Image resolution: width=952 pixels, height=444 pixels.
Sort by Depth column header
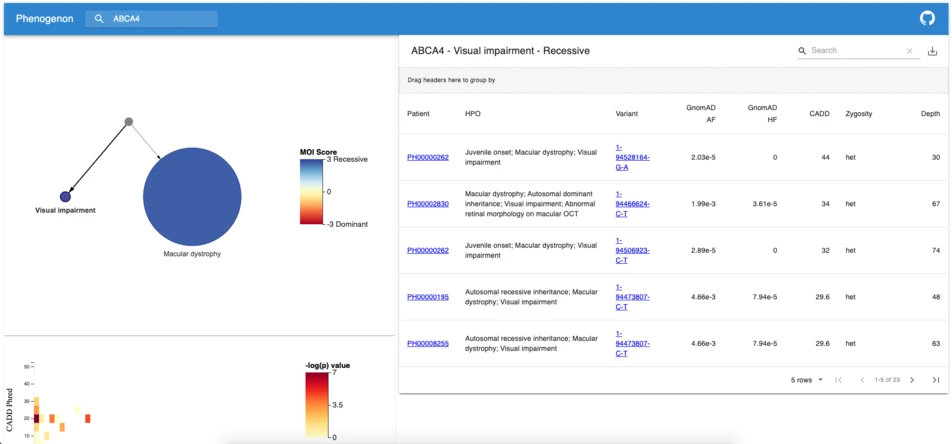[x=930, y=114]
